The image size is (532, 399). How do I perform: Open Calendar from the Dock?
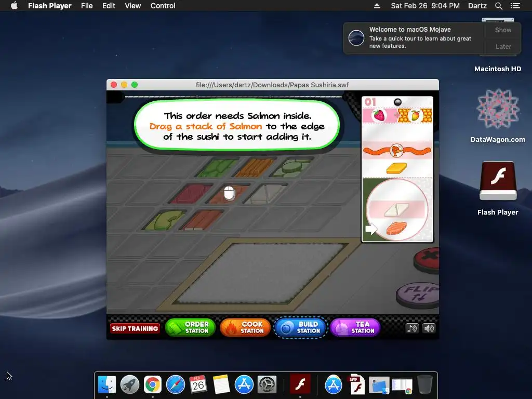coord(198,385)
